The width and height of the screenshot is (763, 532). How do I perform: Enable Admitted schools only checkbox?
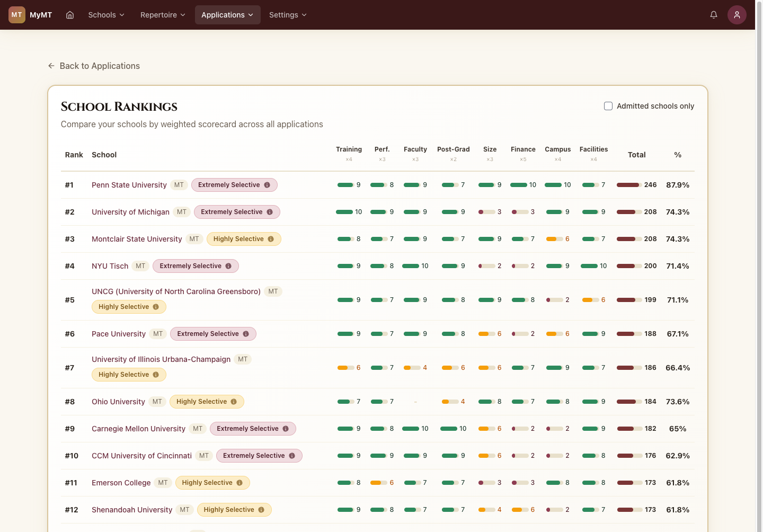click(608, 106)
